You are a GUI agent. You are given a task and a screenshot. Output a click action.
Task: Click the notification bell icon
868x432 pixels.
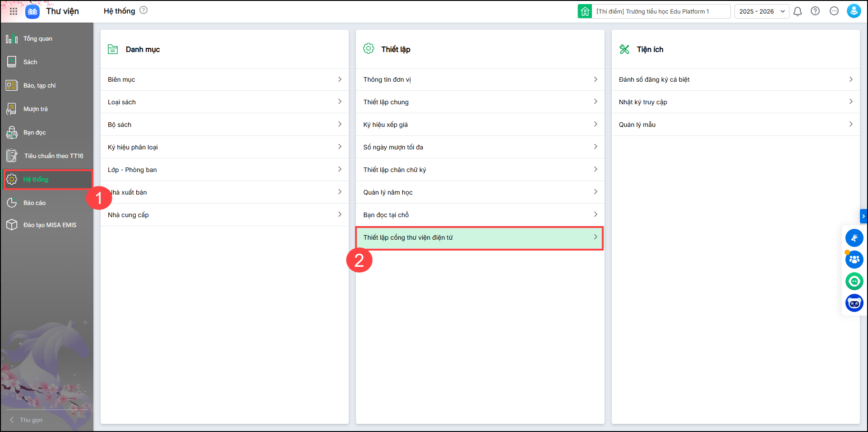pos(798,11)
